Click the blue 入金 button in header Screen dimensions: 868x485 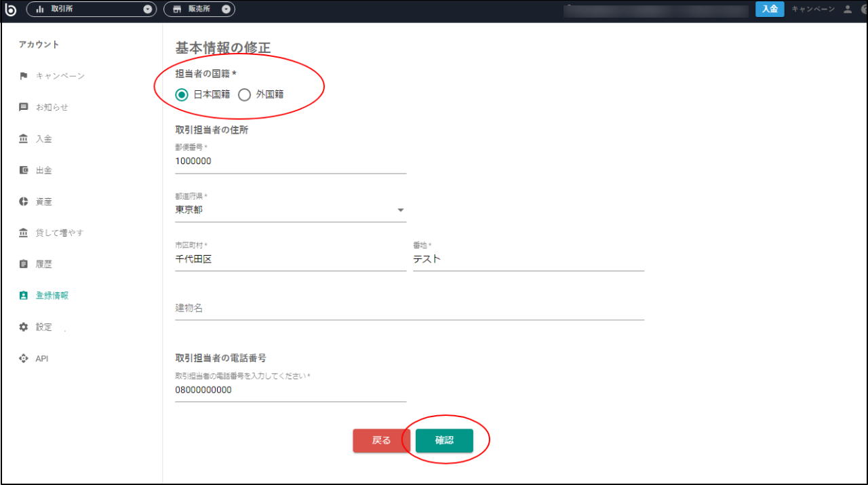point(770,9)
